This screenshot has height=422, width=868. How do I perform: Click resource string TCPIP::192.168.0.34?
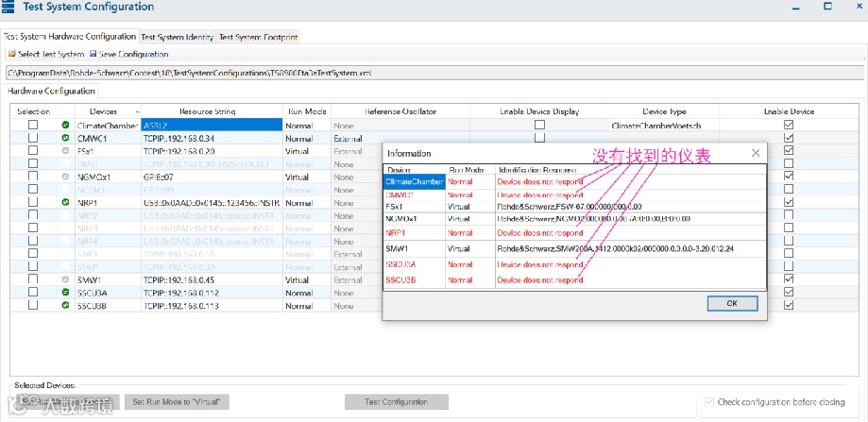(212, 138)
